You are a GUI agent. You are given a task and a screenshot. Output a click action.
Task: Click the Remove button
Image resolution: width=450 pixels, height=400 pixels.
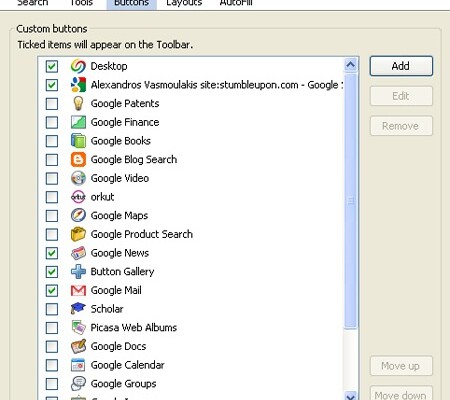coord(401,126)
